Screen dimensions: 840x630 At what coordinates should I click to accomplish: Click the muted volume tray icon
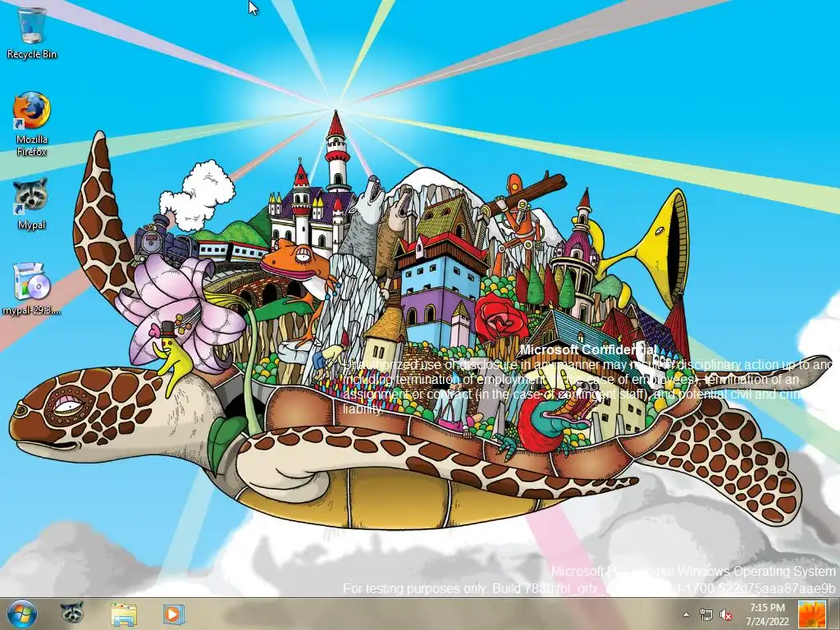pos(726,614)
